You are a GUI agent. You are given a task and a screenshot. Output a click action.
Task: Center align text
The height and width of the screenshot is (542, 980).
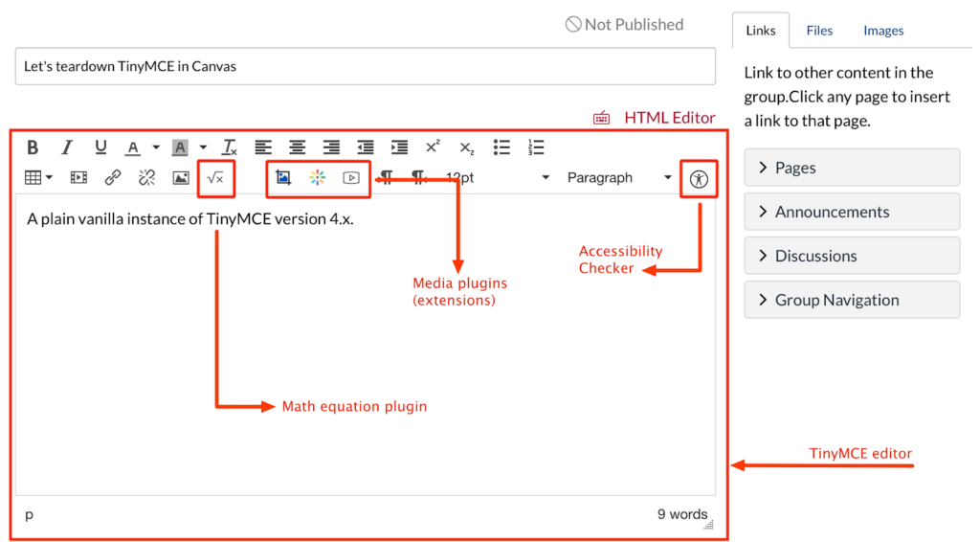pyautogui.click(x=297, y=147)
